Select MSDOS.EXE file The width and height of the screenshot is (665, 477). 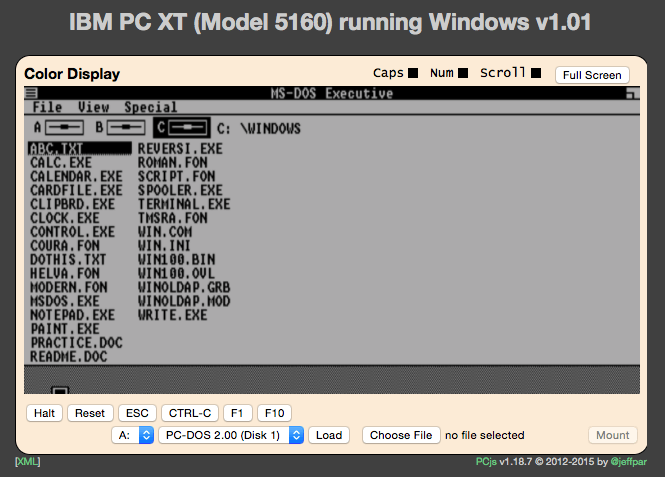coord(65,301)
